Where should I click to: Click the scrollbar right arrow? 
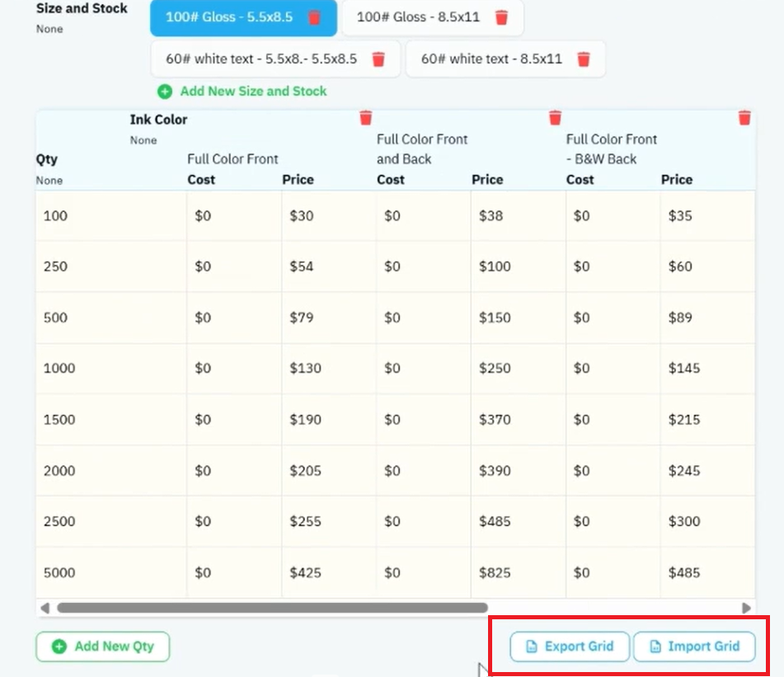point(747,608)
